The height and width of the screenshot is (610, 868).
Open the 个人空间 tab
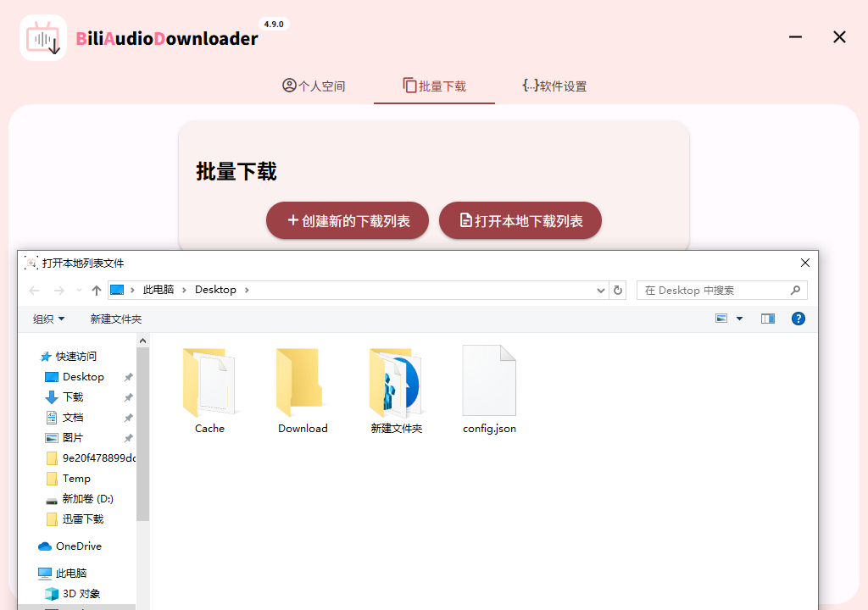[314, 86]
